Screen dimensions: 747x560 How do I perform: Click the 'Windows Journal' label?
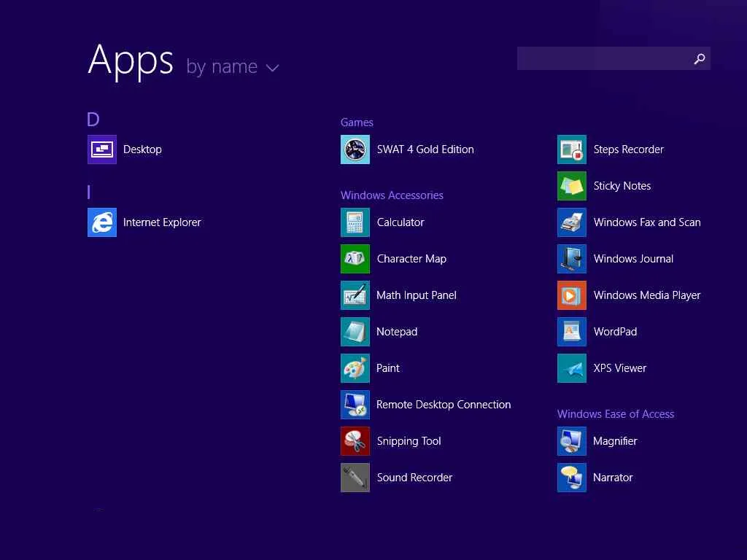(633, 259)
